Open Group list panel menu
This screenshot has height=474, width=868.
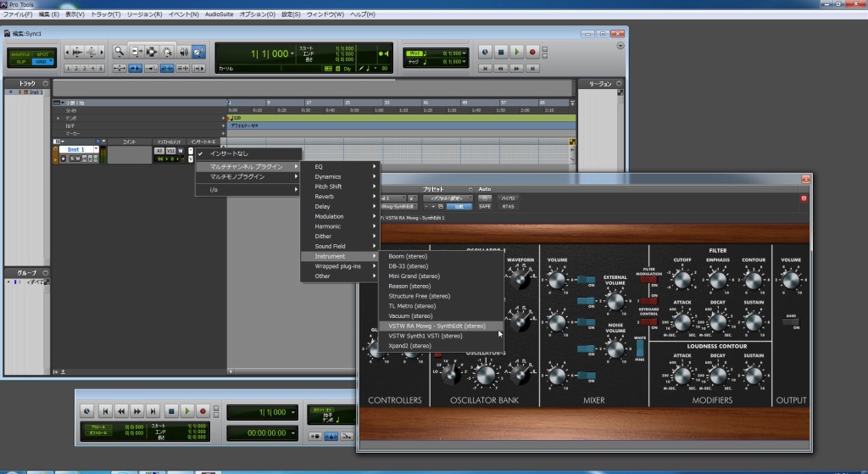pyautogui.click(x=46, y=272)
